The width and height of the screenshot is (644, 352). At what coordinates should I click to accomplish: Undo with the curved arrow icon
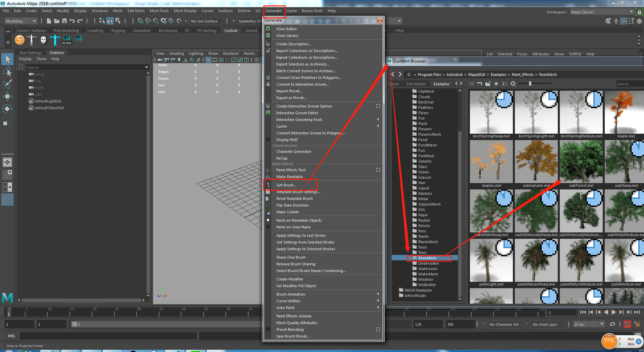(x=72, y=21)
